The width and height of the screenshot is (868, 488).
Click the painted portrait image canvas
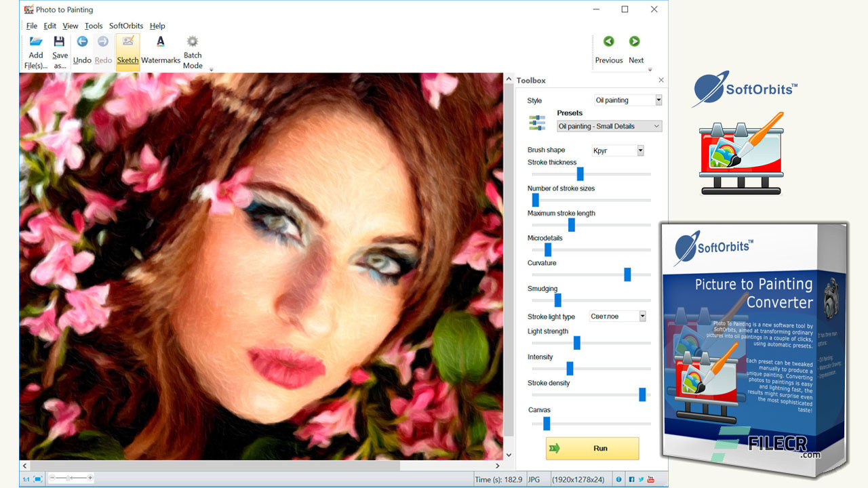[x=261, y=266]
